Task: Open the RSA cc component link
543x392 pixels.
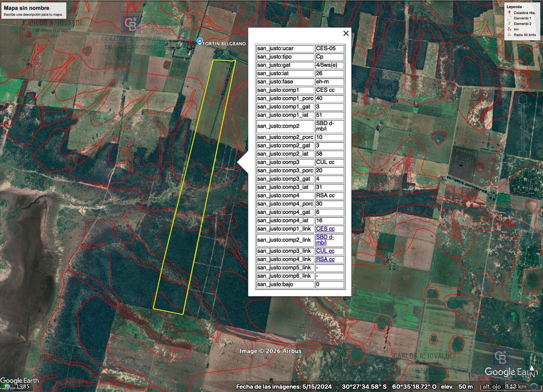Action: point(325,259)
